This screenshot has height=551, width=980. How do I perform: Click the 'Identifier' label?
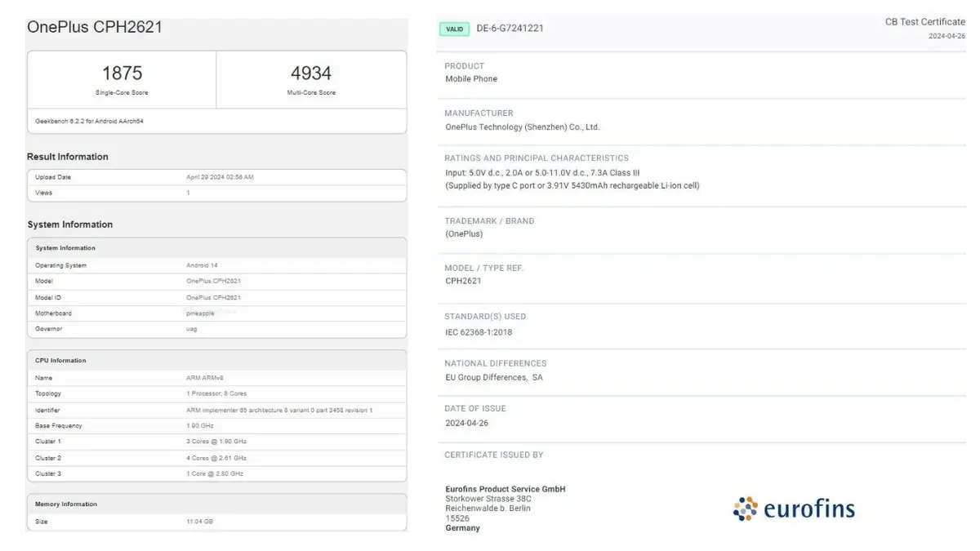pos(47,410)
